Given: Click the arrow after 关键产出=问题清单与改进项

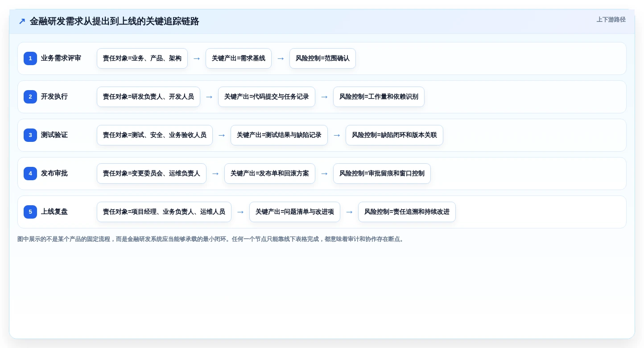Looking at the screenshot, I should 349,212.
